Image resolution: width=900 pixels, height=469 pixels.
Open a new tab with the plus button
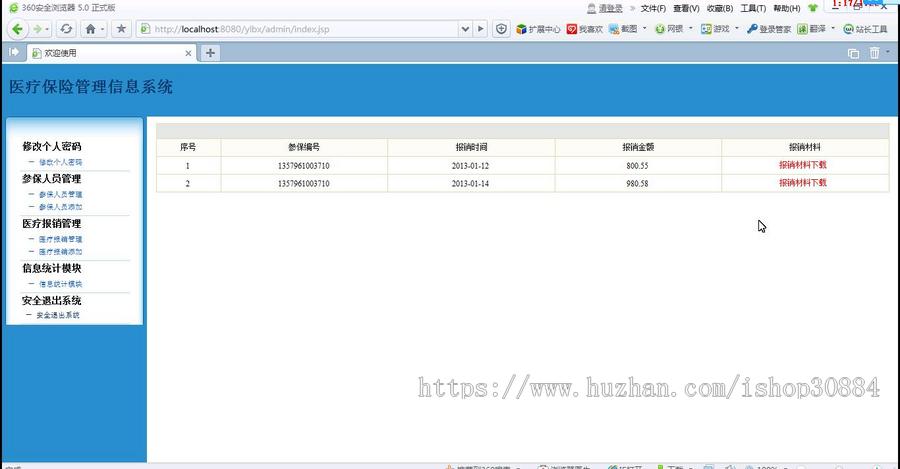(x=210, y=53)
